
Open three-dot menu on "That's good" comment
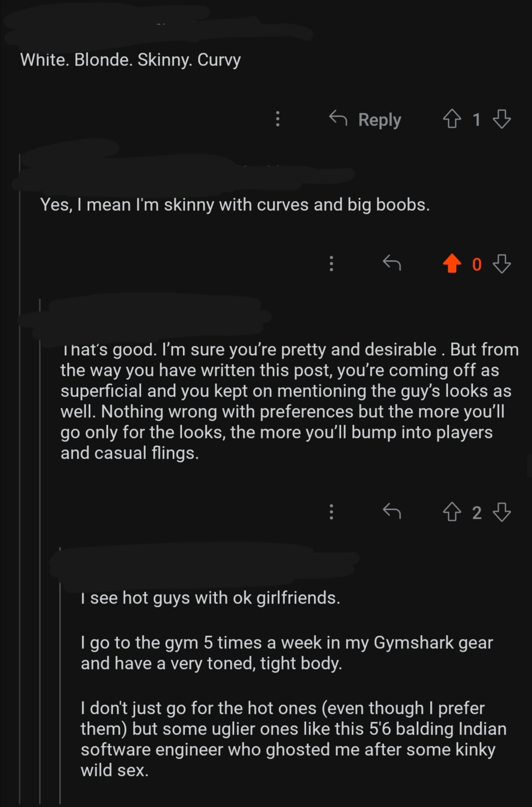[x=332, y=512]
